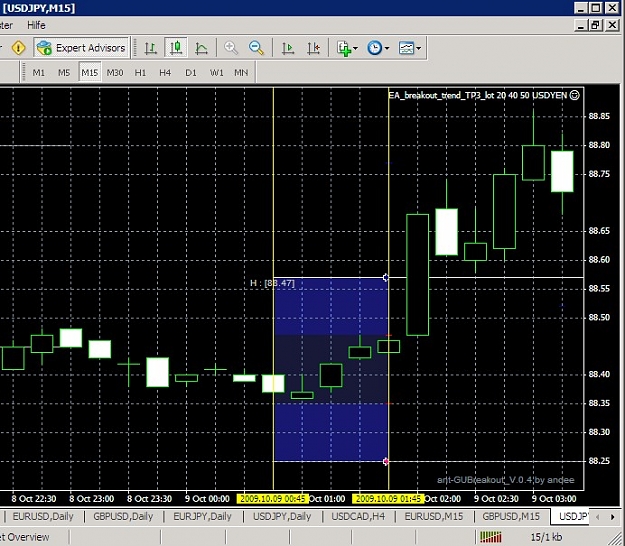
Task: Zoom out the chart
Action: (256, 48)
